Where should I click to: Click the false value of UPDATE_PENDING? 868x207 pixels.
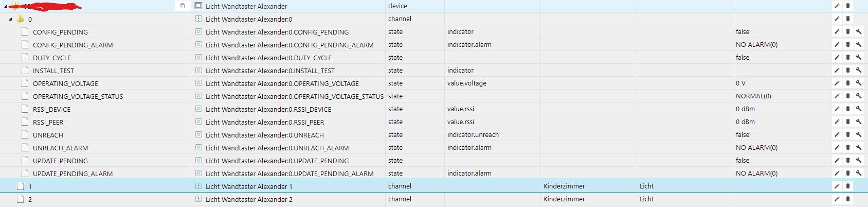(x=743, y=161)
